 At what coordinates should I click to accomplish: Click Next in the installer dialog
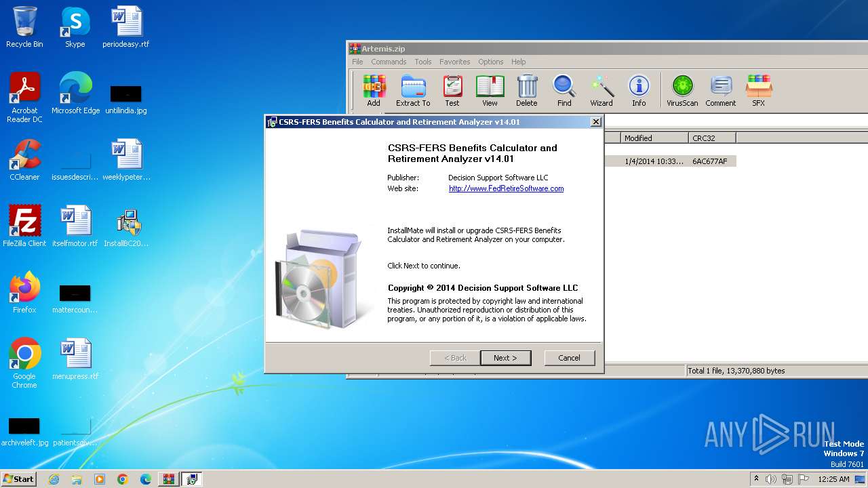[505, 358]
